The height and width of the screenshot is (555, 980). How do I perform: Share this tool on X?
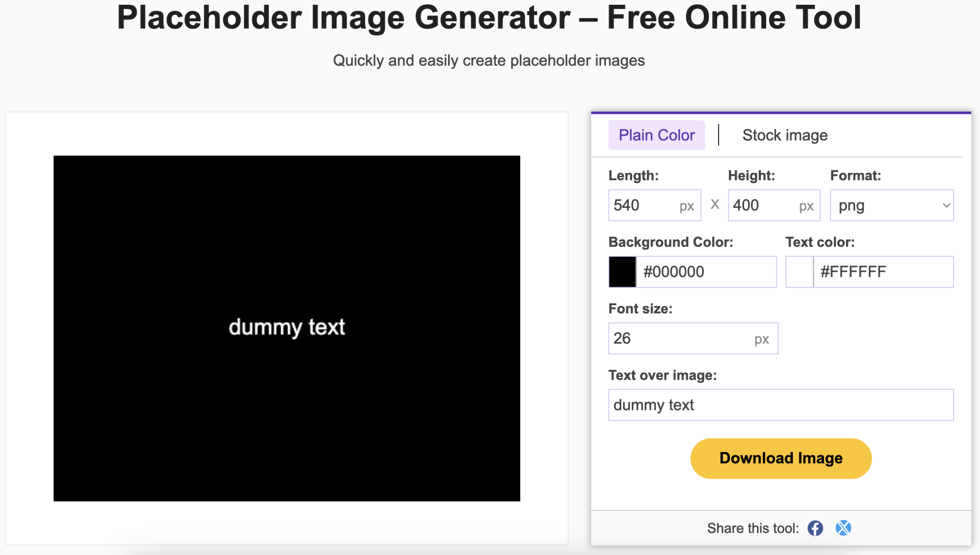[844, 528]
